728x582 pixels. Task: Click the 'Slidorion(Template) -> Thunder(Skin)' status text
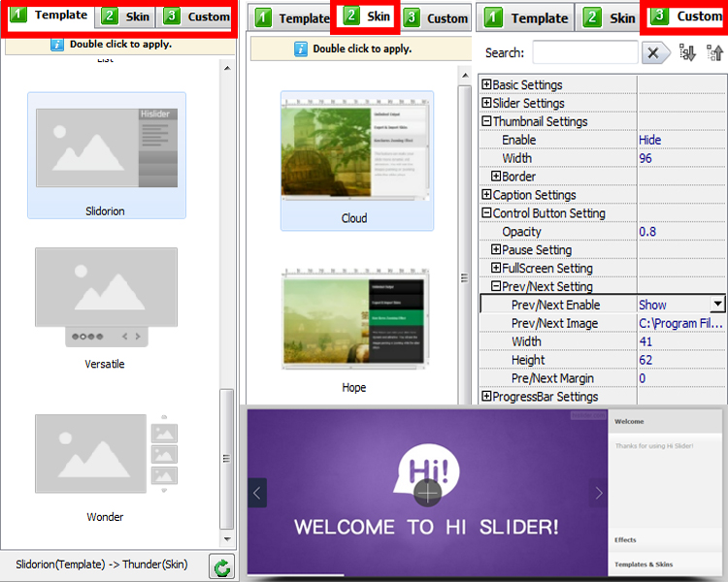point(102,565)
